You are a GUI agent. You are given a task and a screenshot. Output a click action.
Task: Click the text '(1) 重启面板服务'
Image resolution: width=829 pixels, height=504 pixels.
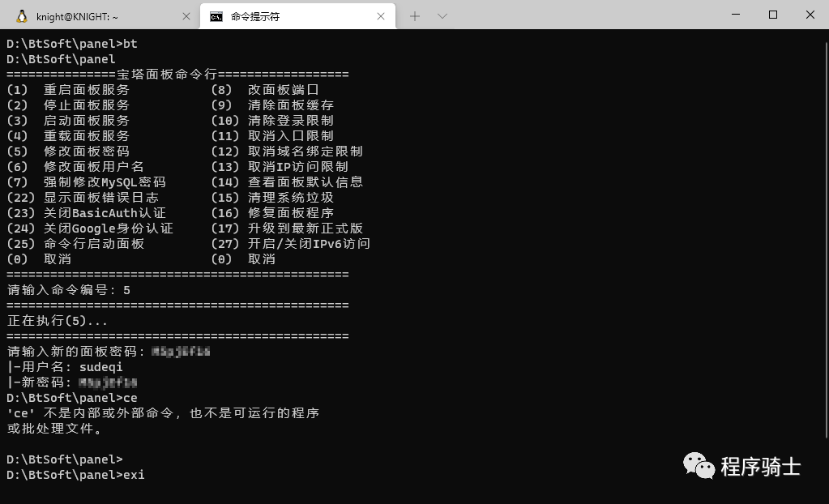[x=68, y=90]
